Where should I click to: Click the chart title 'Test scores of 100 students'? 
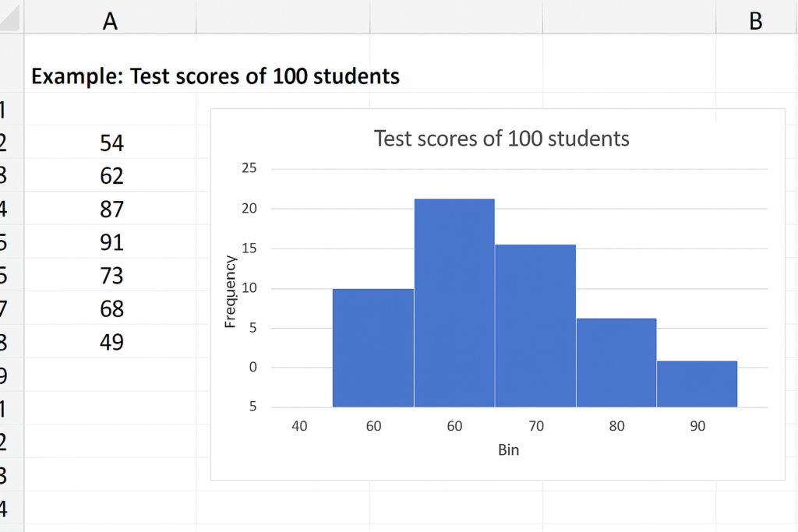pyautogui.click(x=501, y=139)
